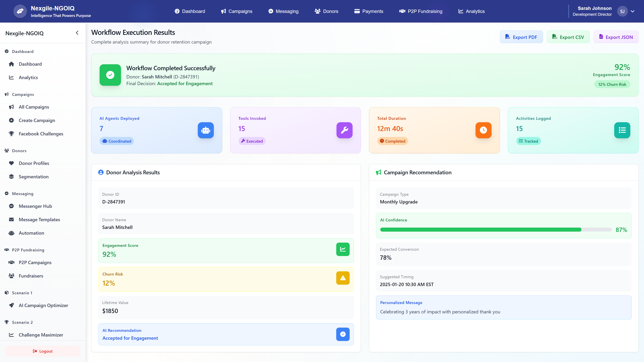Open Donor Profiles via the heart icon
This screenshot has width=644, height=362.
tap(12, 163)
